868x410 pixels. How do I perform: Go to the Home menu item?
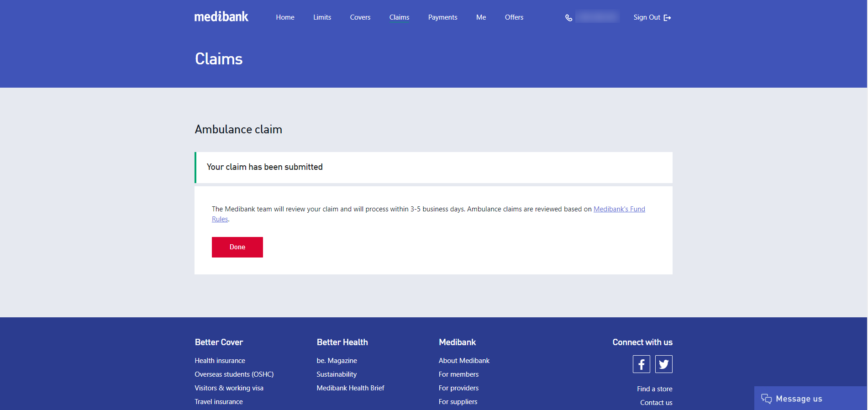coord(285,17)
